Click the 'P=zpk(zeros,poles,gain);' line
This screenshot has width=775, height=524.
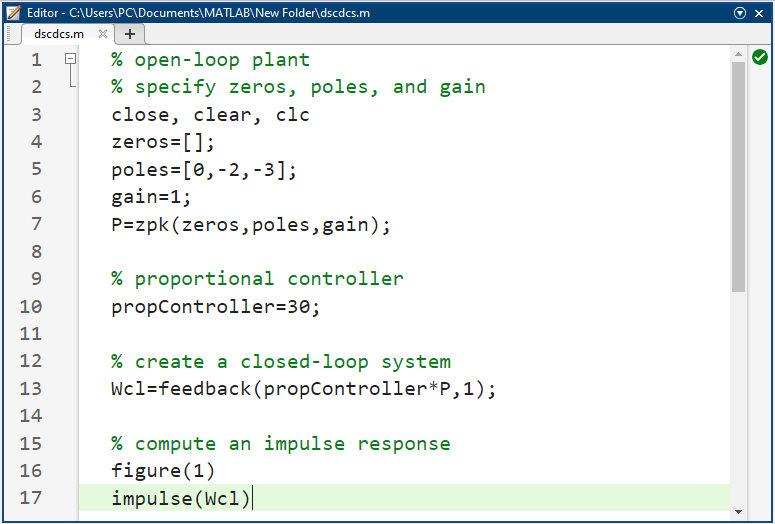[251, 225]
